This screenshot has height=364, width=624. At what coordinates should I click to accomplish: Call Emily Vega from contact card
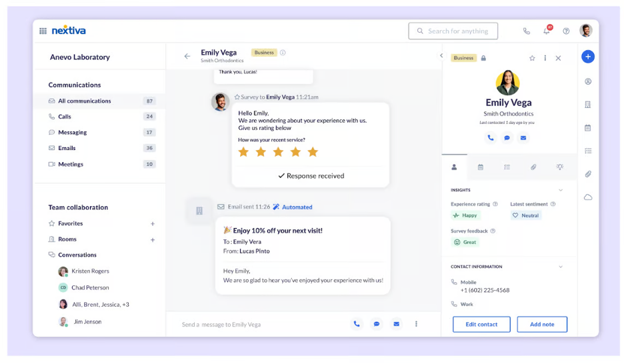(x=490, y=138)
